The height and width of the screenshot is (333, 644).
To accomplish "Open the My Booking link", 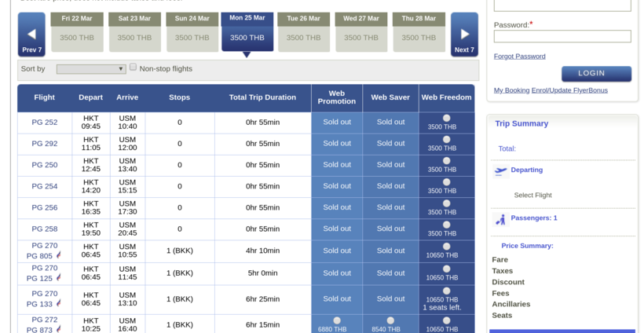I will coord(511,90).
